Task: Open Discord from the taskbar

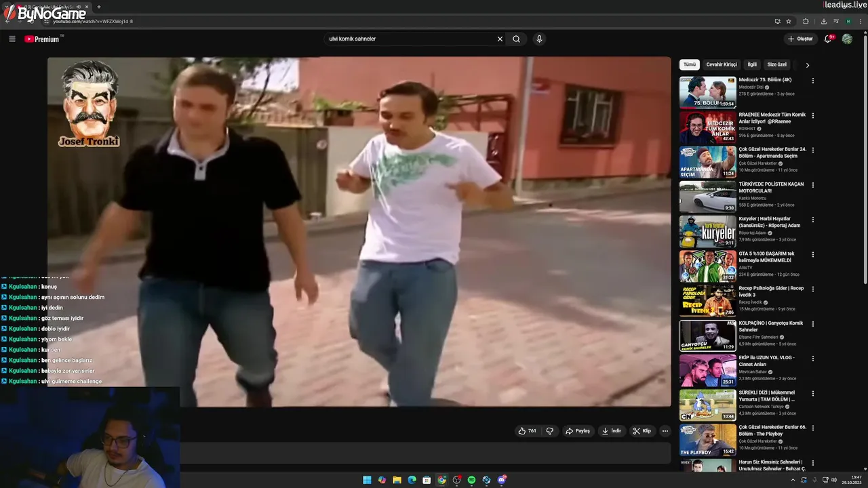Action: 501,480
